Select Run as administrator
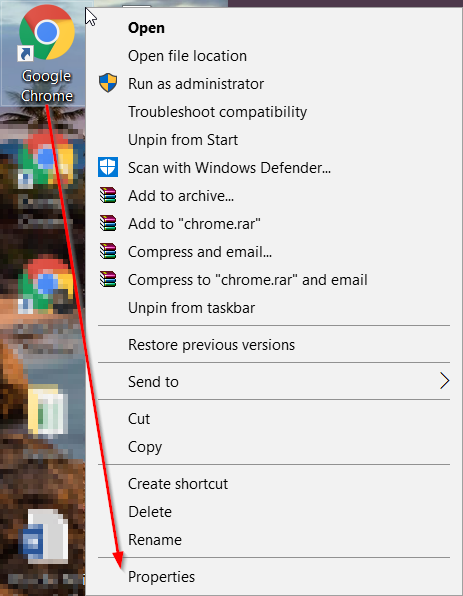 196,84
